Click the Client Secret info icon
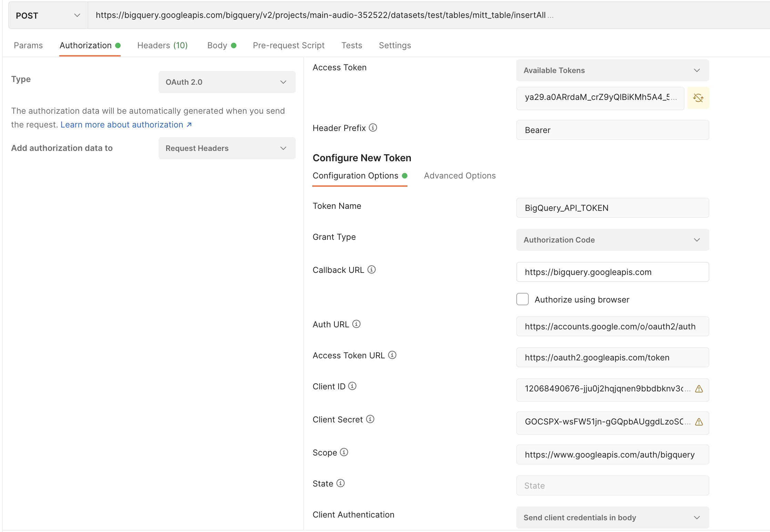 point(370,419)
